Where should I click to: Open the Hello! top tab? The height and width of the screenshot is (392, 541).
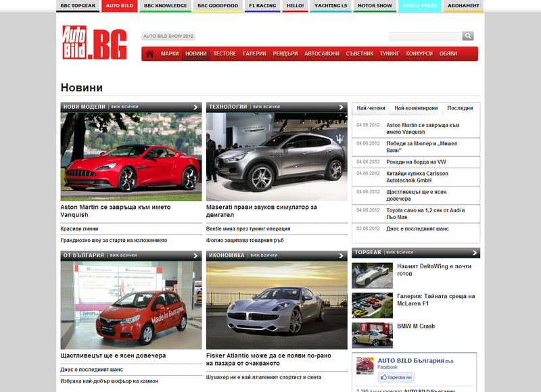click(295, 6)
